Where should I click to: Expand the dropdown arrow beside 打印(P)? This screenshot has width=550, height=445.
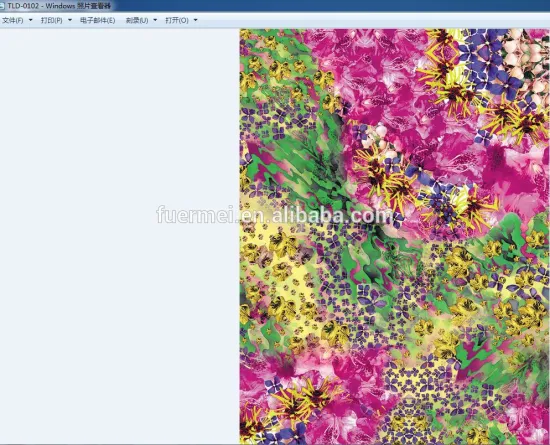[x=70, y=20]
